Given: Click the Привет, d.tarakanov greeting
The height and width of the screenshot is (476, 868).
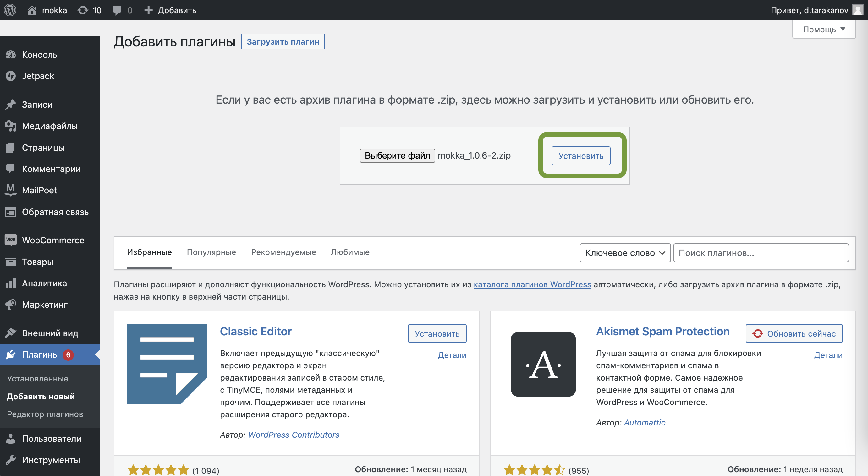Looking at the screenshot, I should coord(809,10).
